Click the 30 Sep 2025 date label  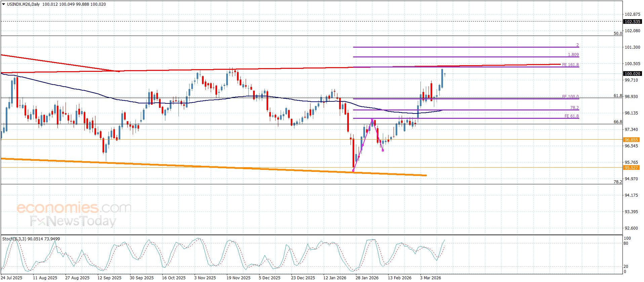142,278
